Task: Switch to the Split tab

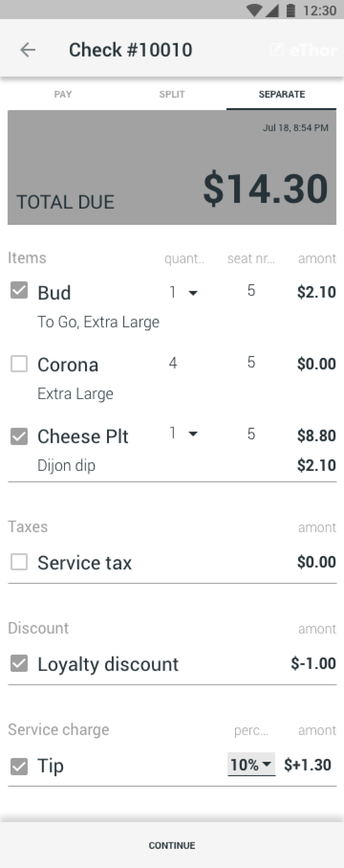Action: [172, 94]
